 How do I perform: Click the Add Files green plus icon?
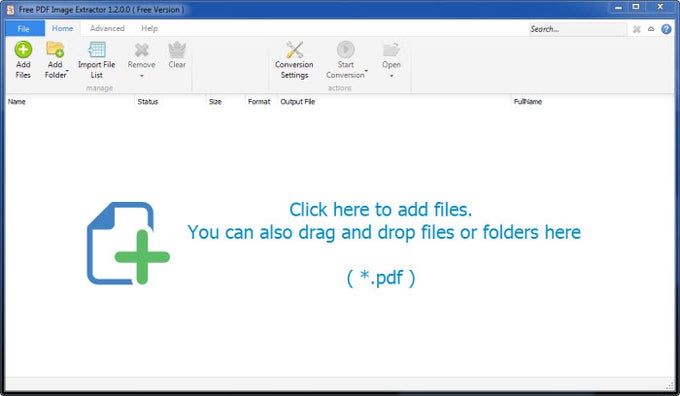point(23,49)
